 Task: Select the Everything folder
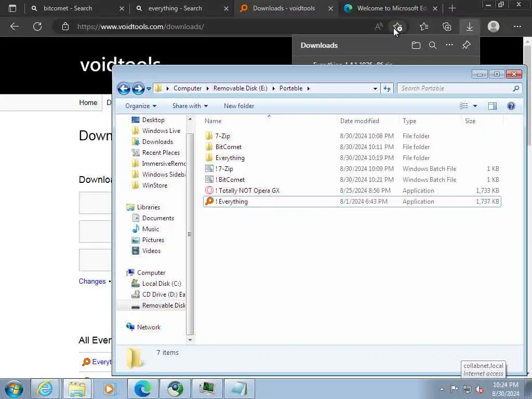click(230, 158)
